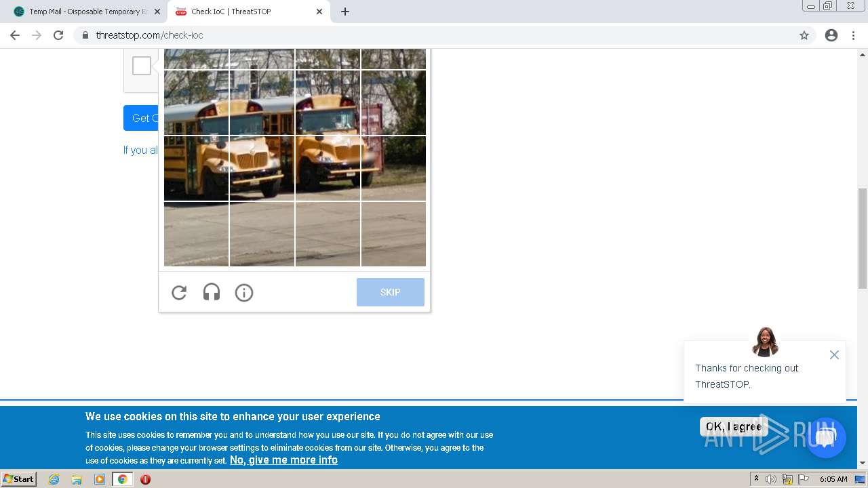Open File Explorer from taskbar
This screenshot has height=488, width=868.
click(77, 479)
